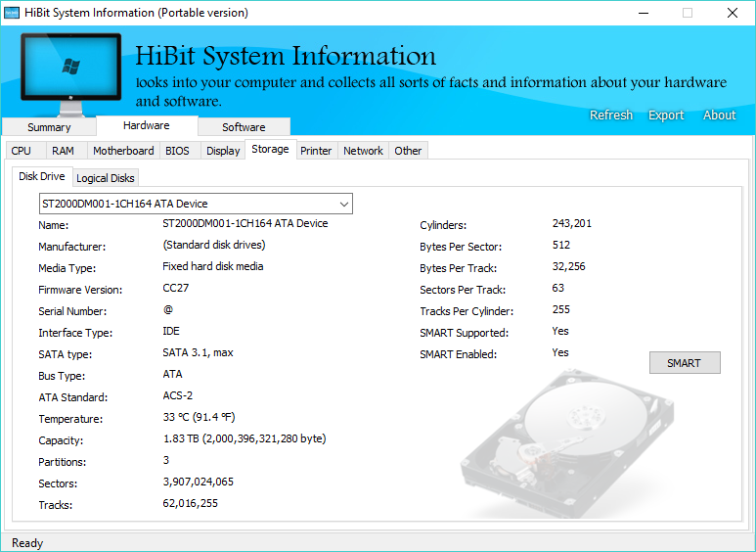The height and width of the screenshot is (552, 756).
Task: Click the partitions value 3
Action: pyautogui.click(x=166, y=460)
